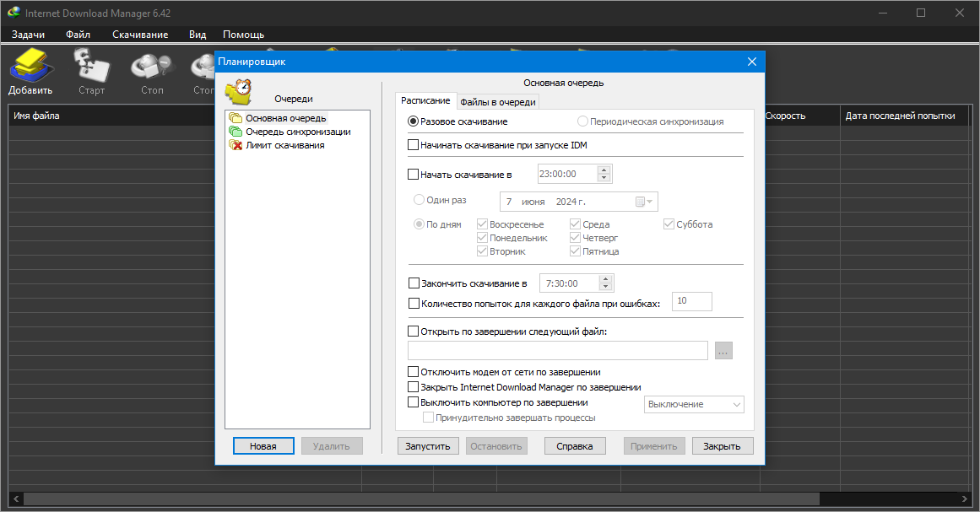Open the date picker calendar icon

click(x=640, y=202)
